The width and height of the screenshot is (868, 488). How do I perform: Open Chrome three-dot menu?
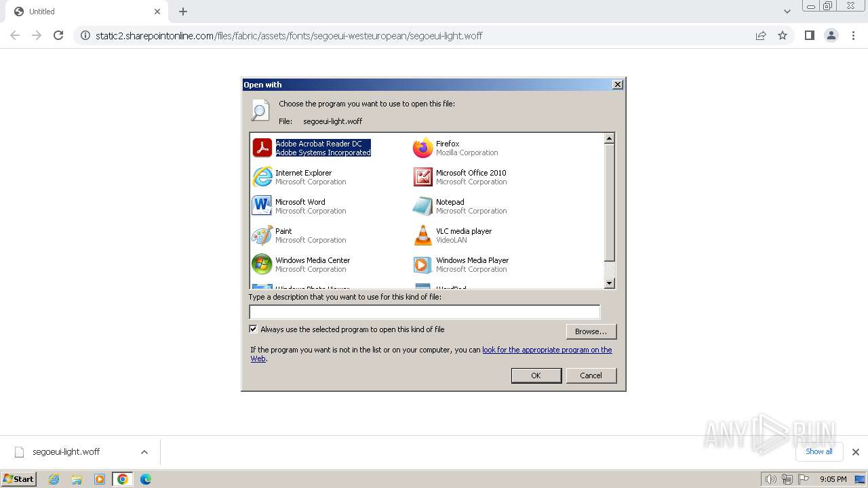pyautogui.click(x=853, y=35)
